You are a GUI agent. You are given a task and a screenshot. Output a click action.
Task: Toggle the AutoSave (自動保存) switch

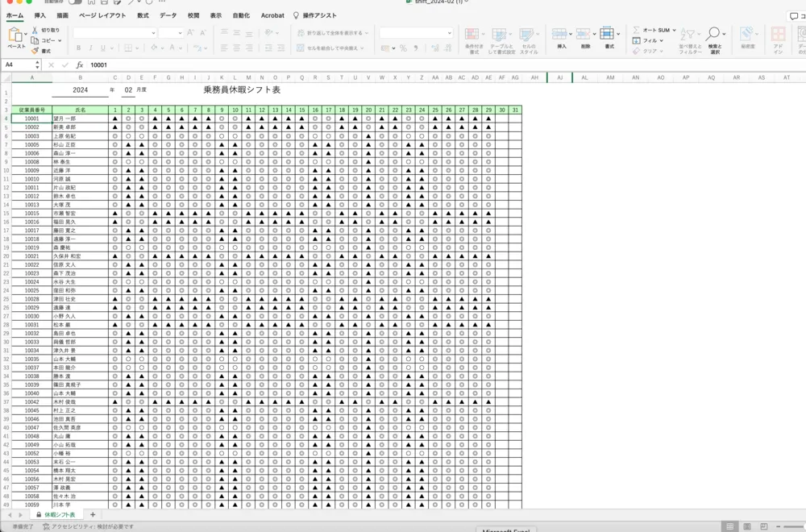[x=74, y=2]
